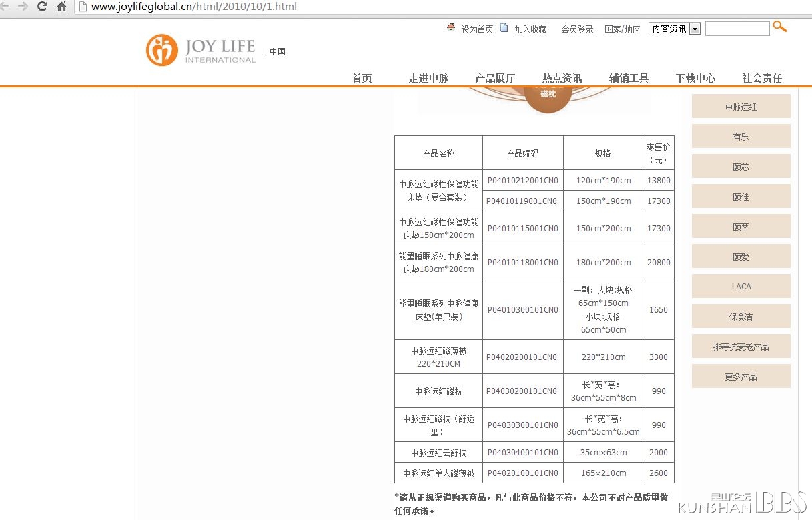Click the orange search magnifier icon
Screen dimensions: 812x520
[779, 27]
